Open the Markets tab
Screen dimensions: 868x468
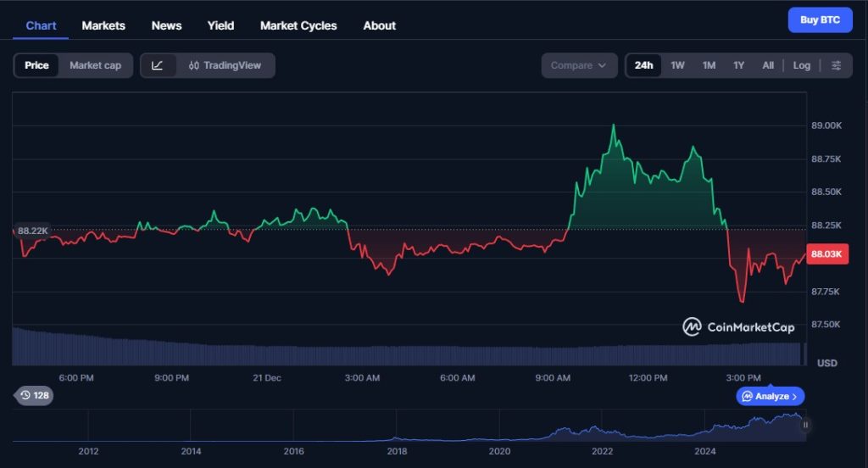coord(103,25)
